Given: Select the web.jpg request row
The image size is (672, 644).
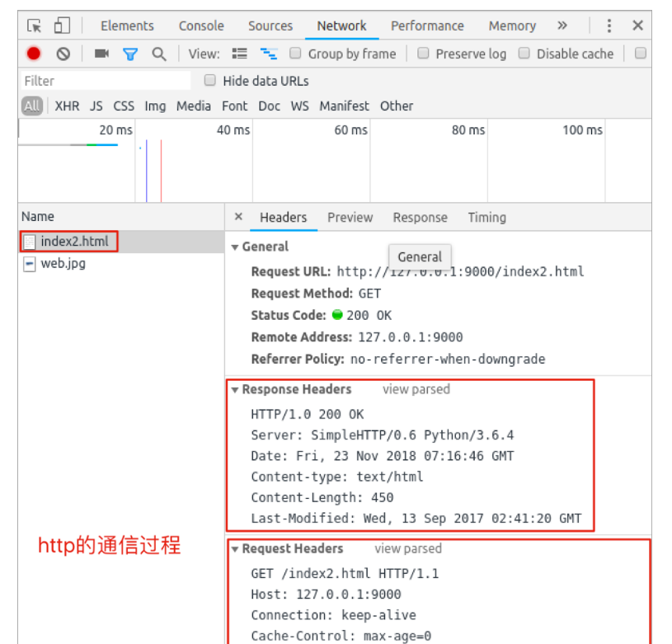Looking at the screenshot, I should click(121, 264).
